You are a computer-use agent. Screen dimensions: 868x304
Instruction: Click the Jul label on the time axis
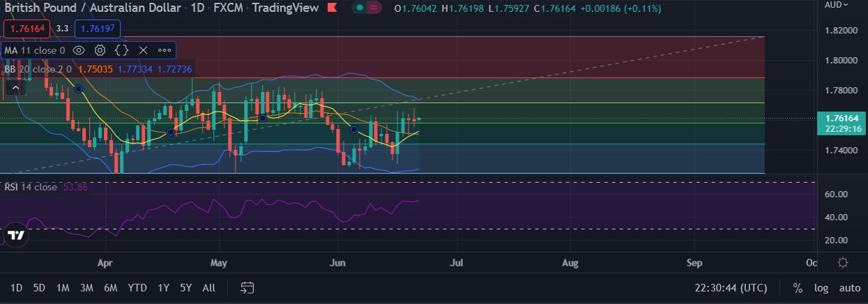pyautogui.click(x=457, y=263)
